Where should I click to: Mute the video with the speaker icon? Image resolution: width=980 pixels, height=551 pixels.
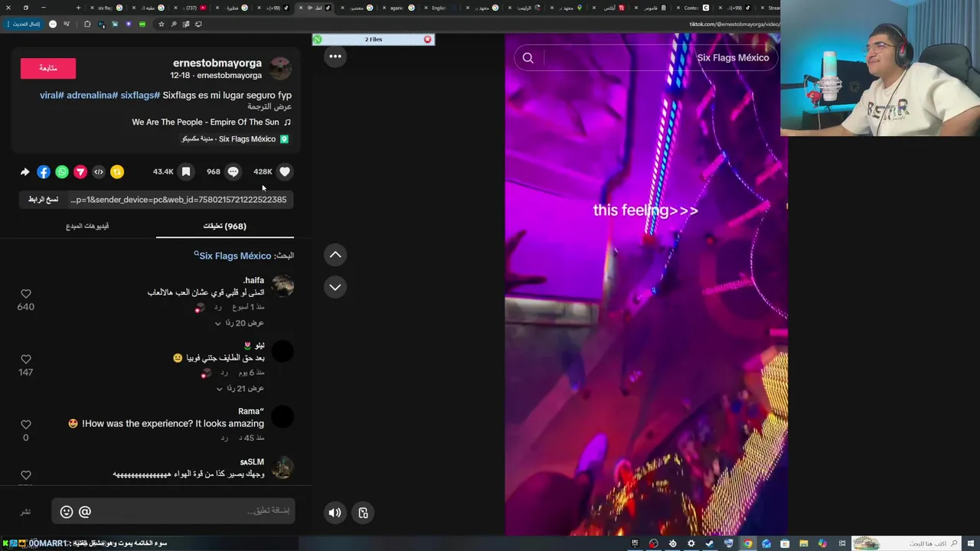click(x=335, y=513)
